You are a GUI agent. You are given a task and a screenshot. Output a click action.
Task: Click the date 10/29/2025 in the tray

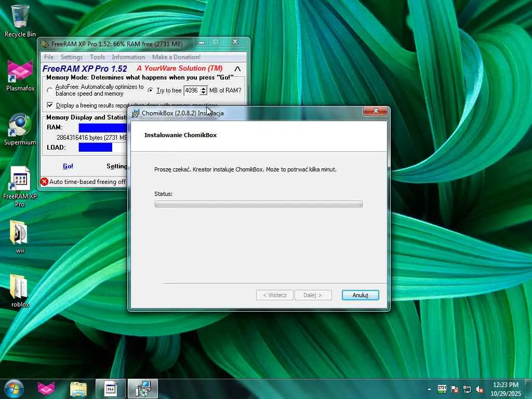click(506, 394)
